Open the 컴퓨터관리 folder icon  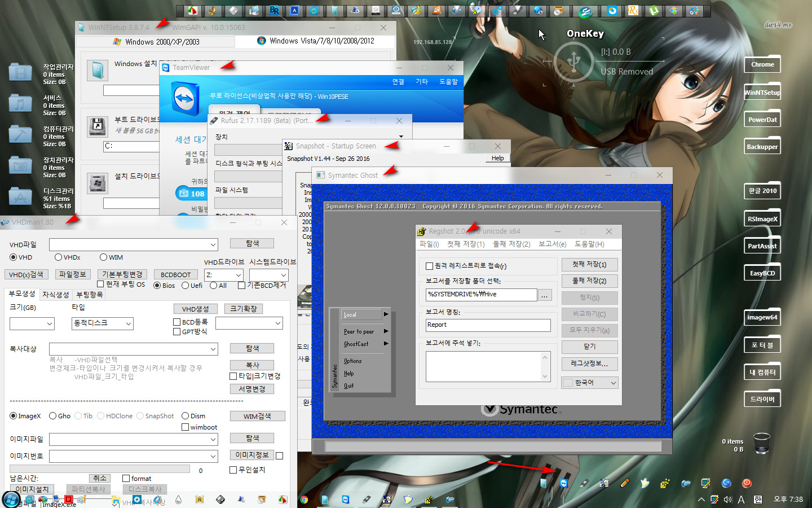click(20, 134)
